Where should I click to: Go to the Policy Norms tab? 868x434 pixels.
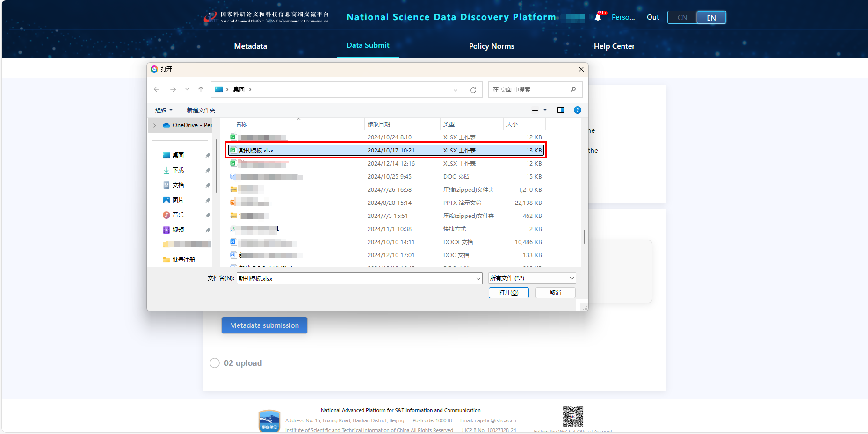tap(491, 46)
